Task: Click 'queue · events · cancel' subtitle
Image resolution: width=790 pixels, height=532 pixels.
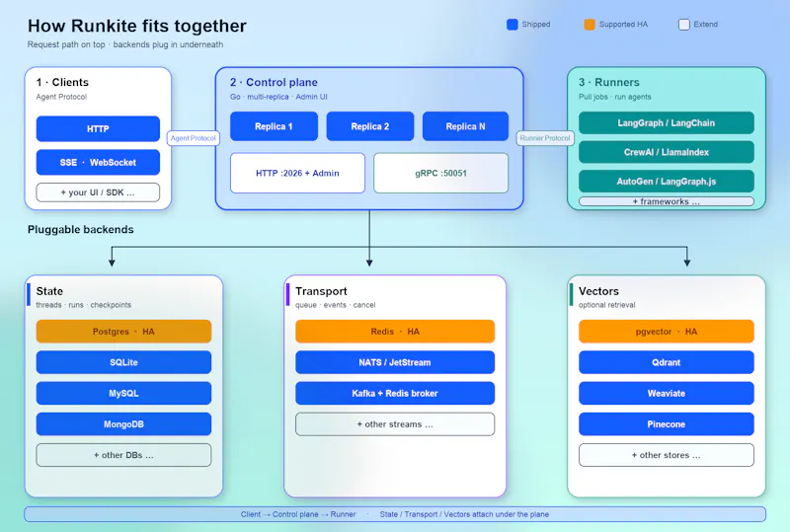Action: point(335,305)
